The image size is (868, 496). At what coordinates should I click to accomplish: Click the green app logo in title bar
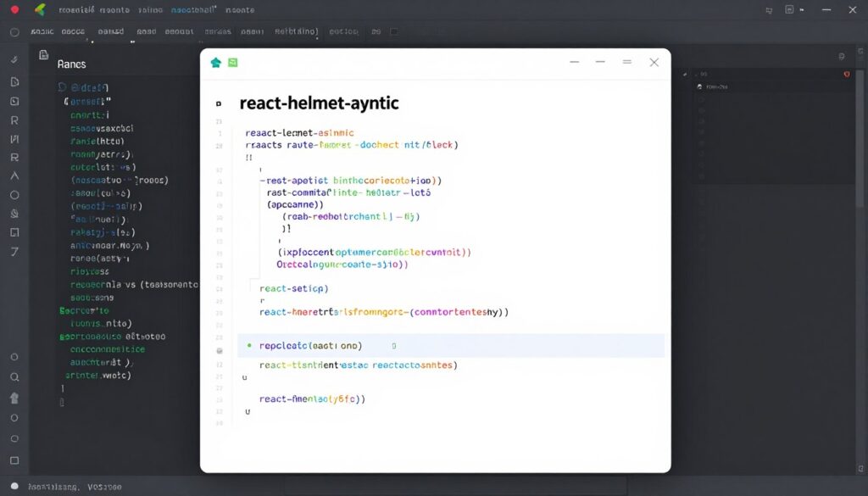pyautogui.click(x=40, y=9)
